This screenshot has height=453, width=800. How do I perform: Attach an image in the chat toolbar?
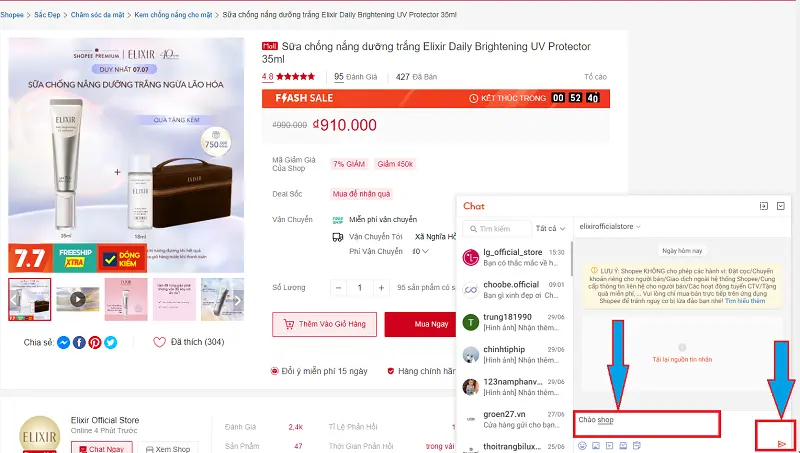coord(596,446)
